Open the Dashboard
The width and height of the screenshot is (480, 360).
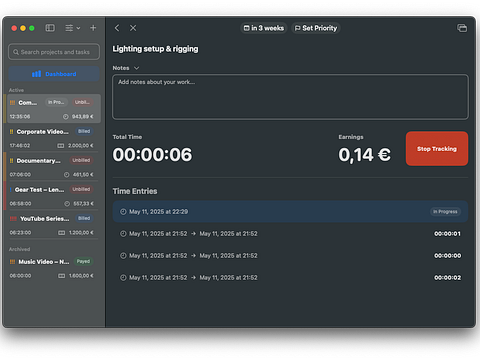54,74
